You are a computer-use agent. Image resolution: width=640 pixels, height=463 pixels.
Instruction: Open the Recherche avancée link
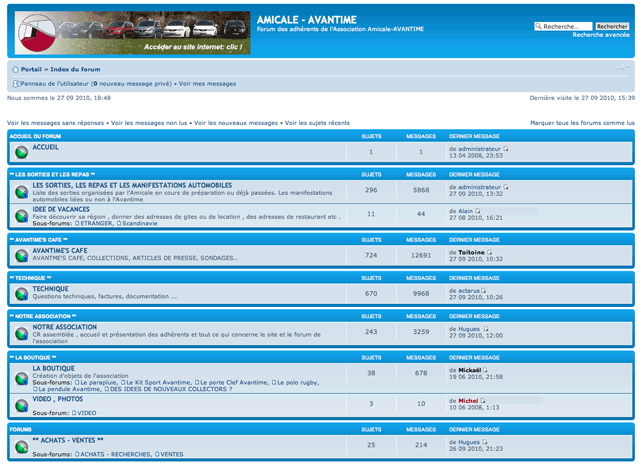600,35
